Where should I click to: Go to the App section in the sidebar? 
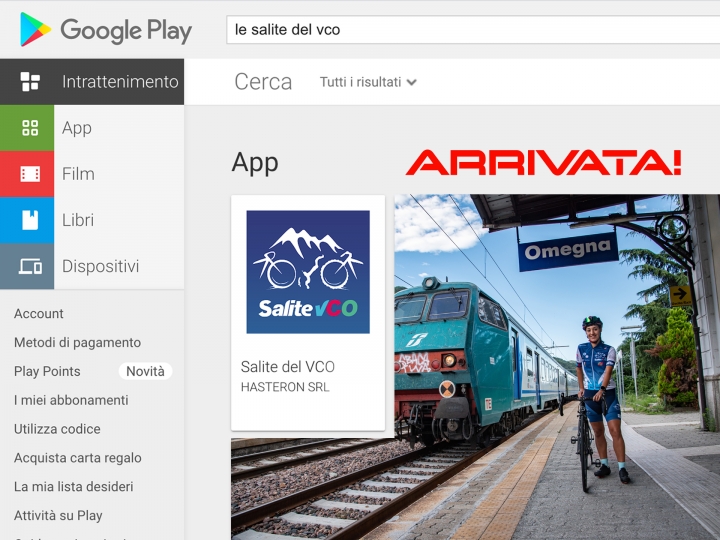pos(92,128)
